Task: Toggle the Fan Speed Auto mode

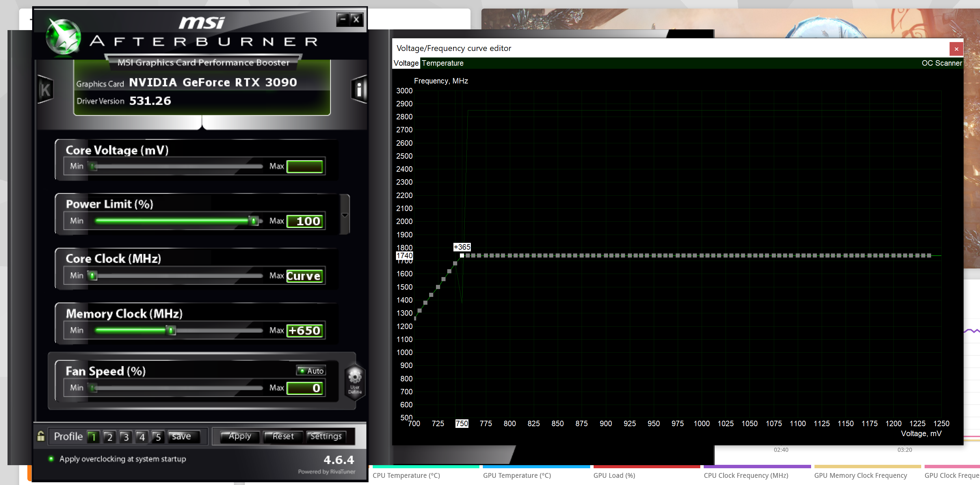Action: pyautogui.click(x=311, y=370)
